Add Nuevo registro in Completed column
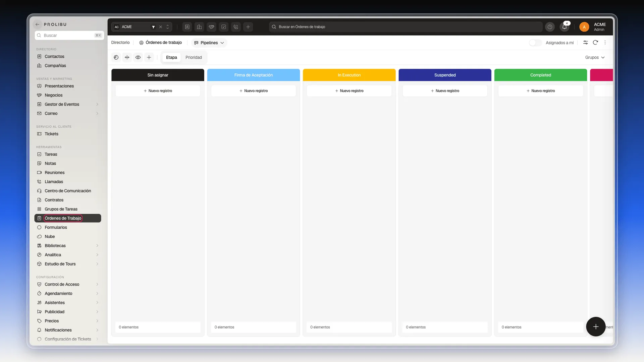This screenshot has width=644, height=362. point(540,91)
